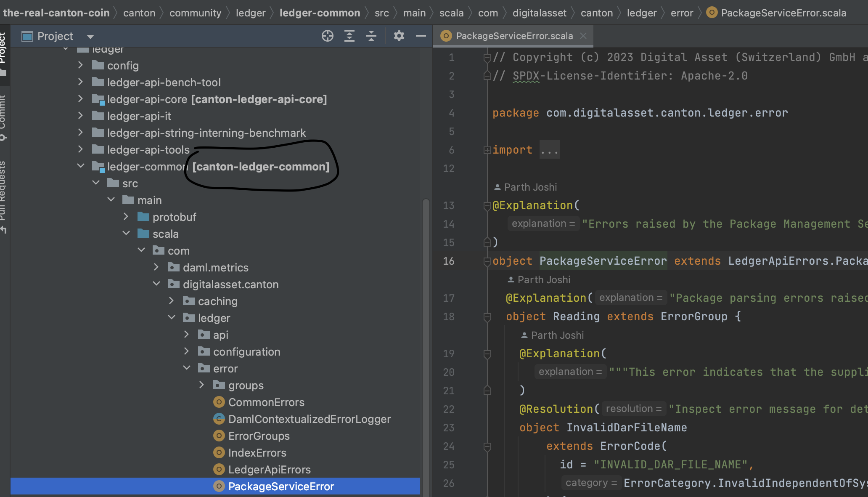The image size is (868, 497).
Task: Click line number 16 in the gutter
Action: (449, 261)
